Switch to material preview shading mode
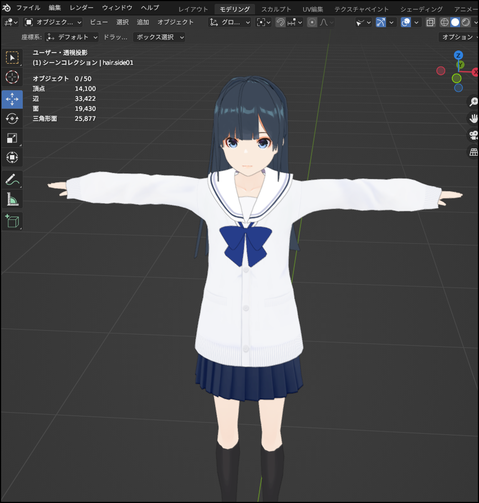This screenshot has height=503, width=479. pyautogui.click(x=466, y=22)
